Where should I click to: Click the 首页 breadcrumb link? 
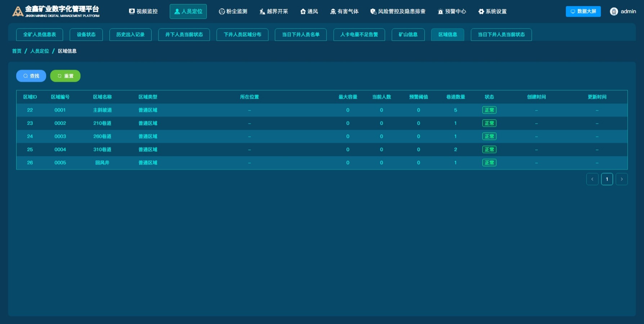coord(17,51)
